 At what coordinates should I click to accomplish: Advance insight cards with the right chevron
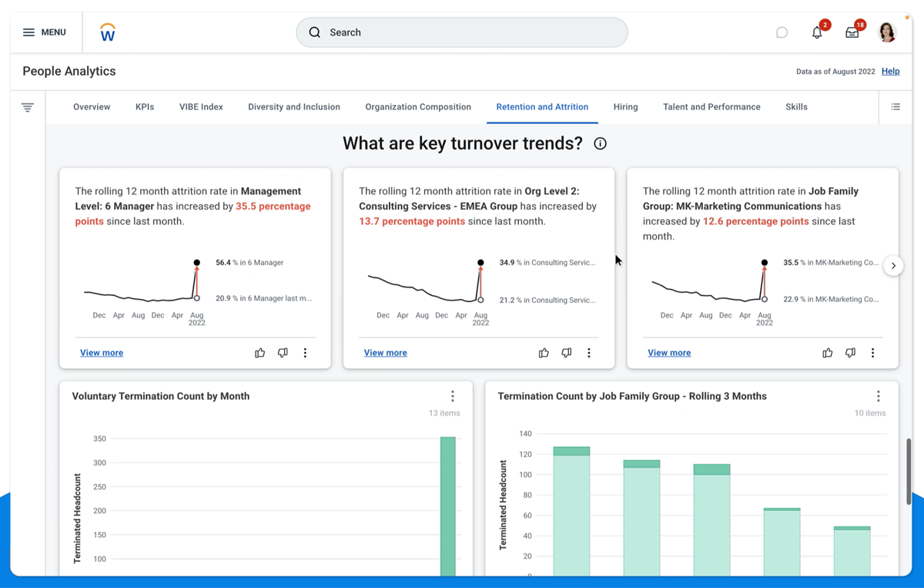tap(893, 266)
